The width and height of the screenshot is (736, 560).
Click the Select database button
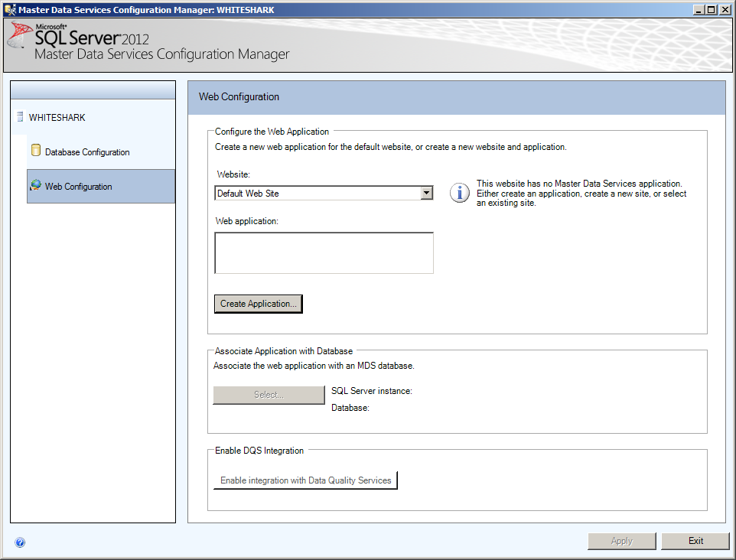pos(269,395)
